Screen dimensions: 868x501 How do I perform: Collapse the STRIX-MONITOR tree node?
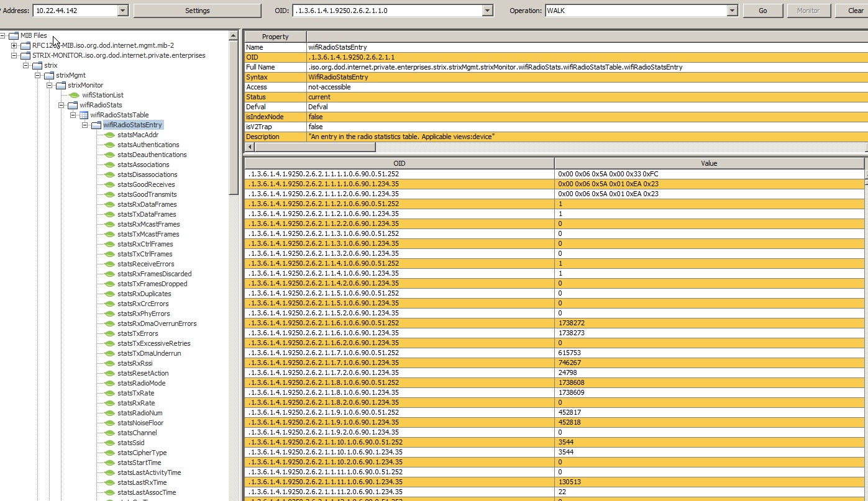(14, 55)
